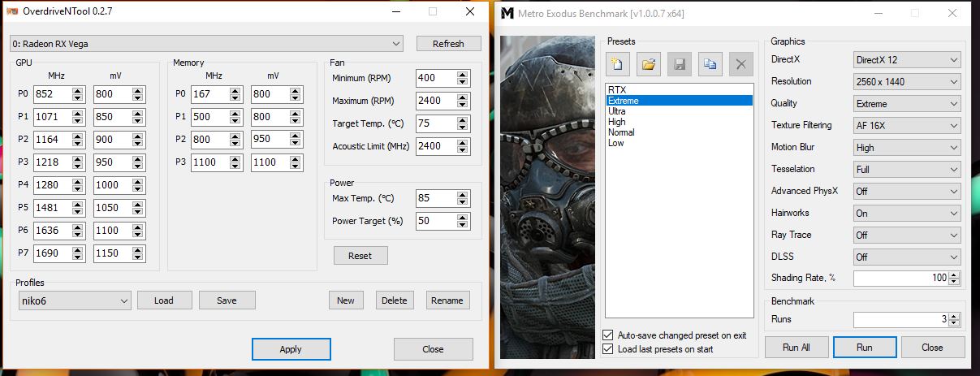Open the Ray Trace dropdown

(907, 236)
